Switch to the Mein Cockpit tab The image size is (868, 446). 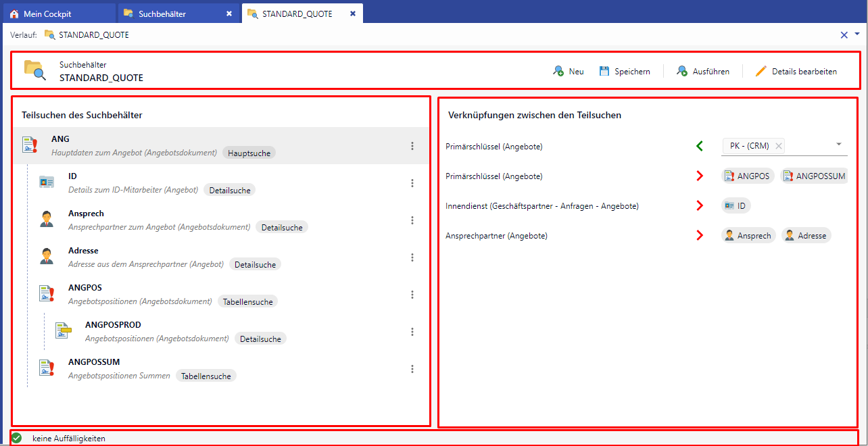point(58,14)
